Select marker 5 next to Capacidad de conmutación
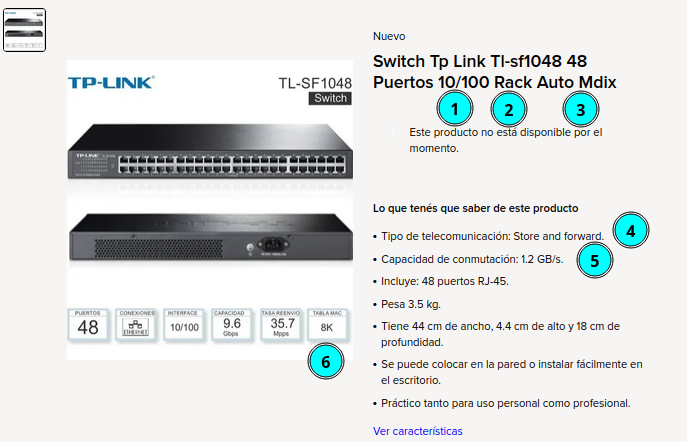This screenshot has width=687, height=442. pos(595,261)
